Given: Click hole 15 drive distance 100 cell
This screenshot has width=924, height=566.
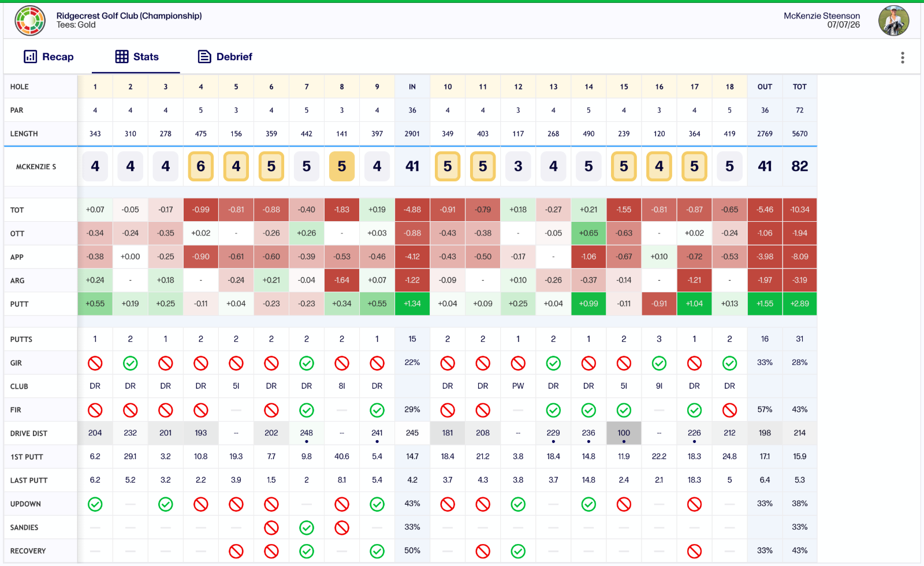Looking at the screenshot, I should point(624,433).
